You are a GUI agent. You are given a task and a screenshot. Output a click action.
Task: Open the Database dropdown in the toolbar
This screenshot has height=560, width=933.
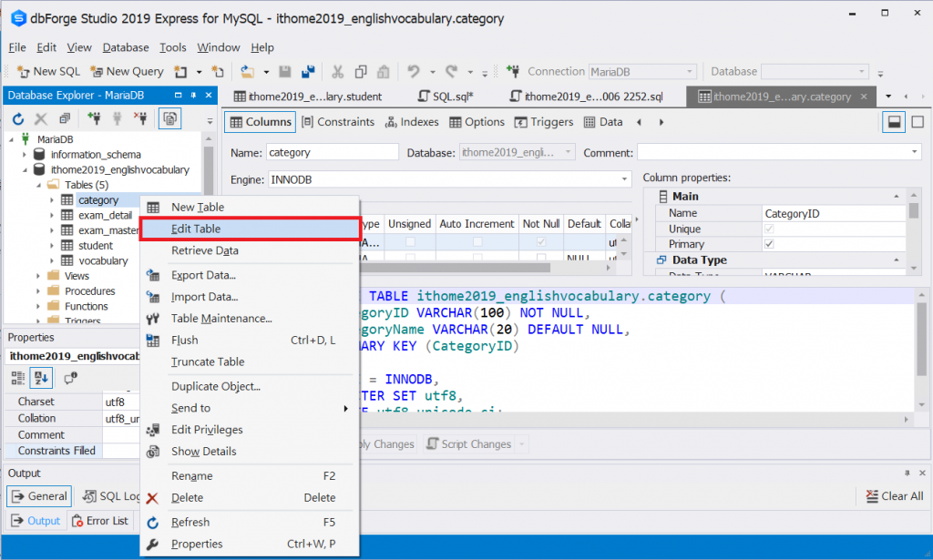(862, 72)
